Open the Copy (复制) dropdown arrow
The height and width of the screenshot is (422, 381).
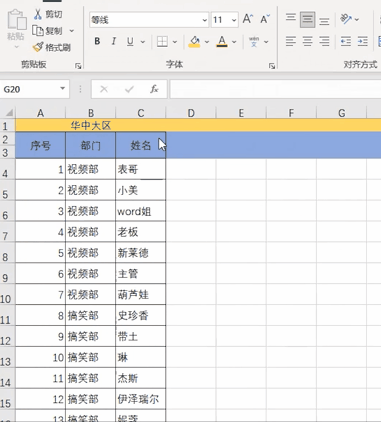71,31
